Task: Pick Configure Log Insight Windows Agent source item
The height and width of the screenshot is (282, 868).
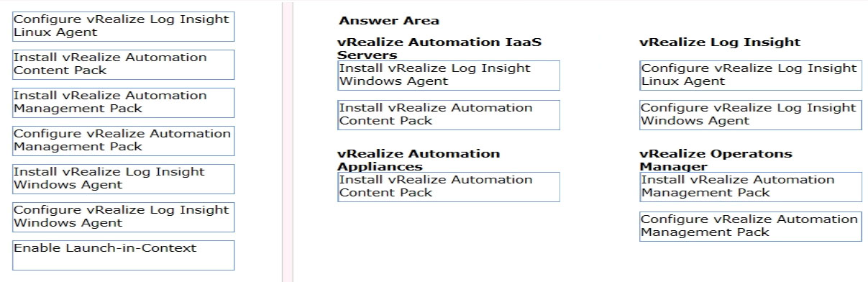Action: click(x=124, y=217)
